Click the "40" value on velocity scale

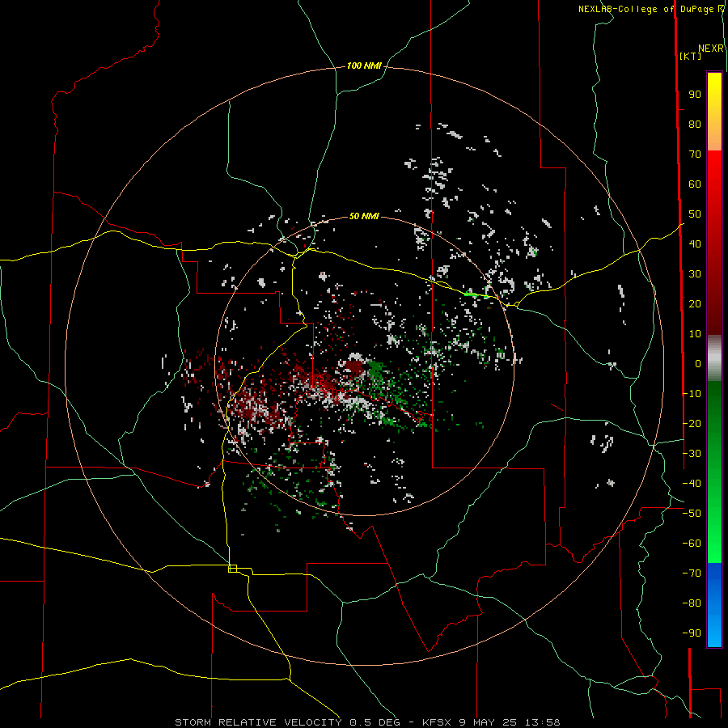695,244
